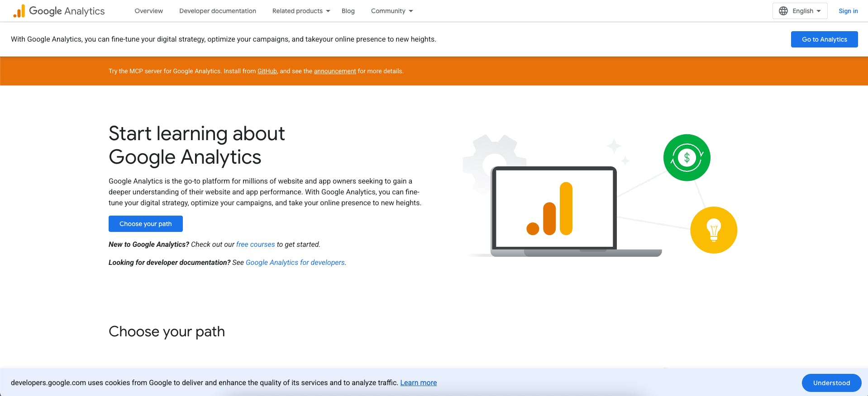Open the Blog nav item
868x396 pixels.
pyautogui.click(x=348, y=11)
